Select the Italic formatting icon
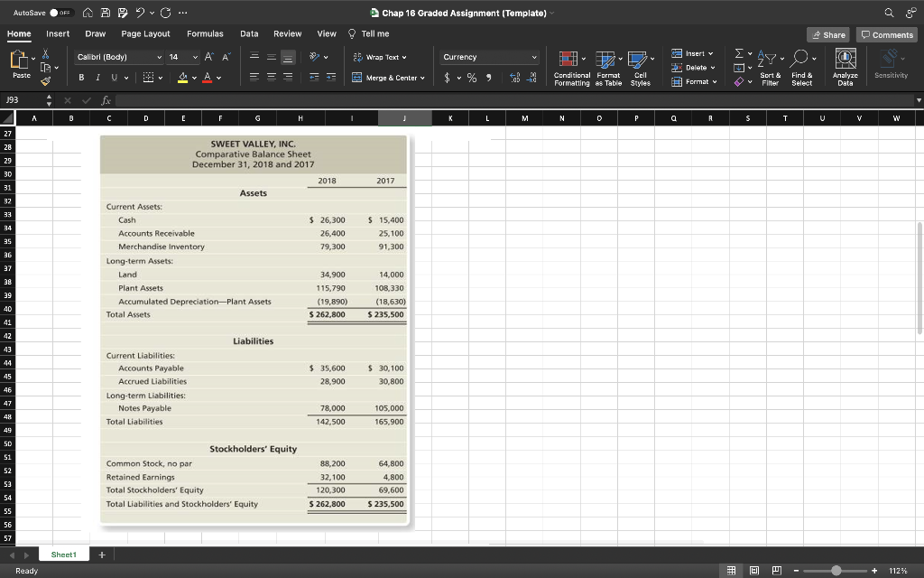 (97, 77)
